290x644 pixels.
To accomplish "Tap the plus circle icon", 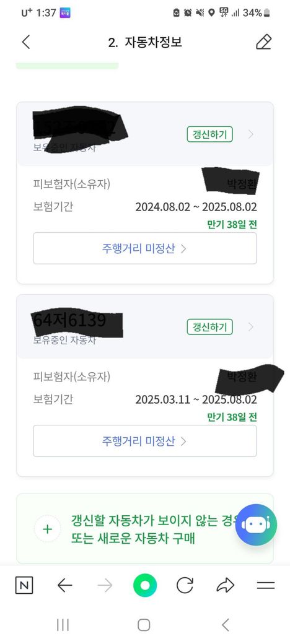I will [48, 529].
